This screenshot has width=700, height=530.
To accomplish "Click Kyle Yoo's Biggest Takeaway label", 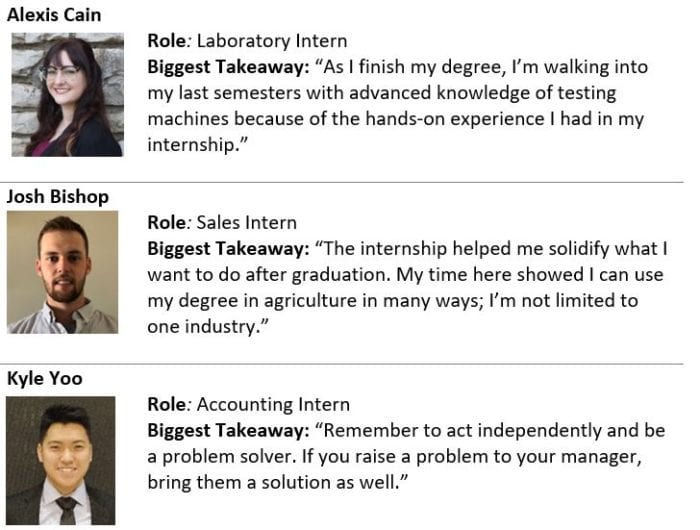I will click(x=228, y=431).
